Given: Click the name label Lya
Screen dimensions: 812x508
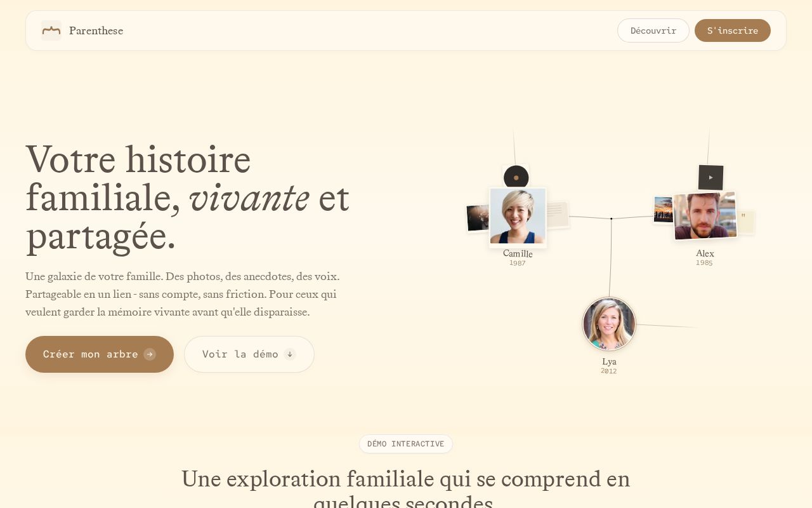Looking at the screenshot, I should pyautogui.click(x=609, y=362).
